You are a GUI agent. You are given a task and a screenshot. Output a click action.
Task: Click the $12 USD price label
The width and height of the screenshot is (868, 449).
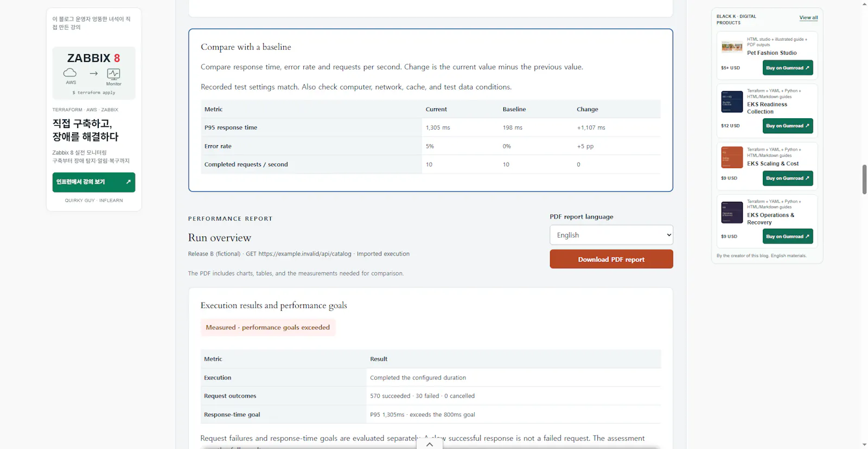pyautogui.click(x=730, y=126)
